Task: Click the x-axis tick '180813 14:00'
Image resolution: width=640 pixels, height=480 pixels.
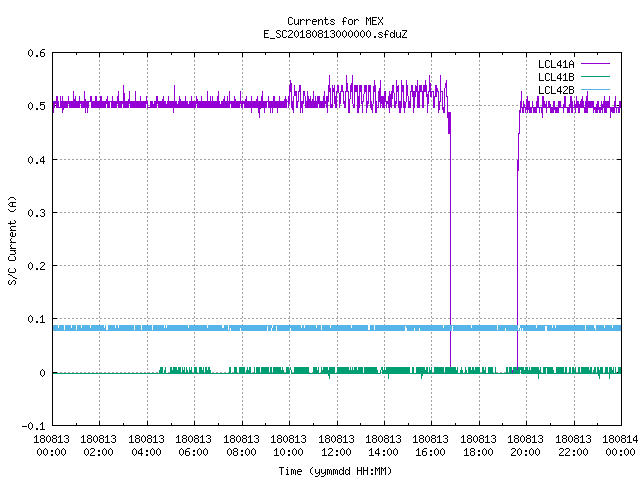Action: (x=384, y=445)
